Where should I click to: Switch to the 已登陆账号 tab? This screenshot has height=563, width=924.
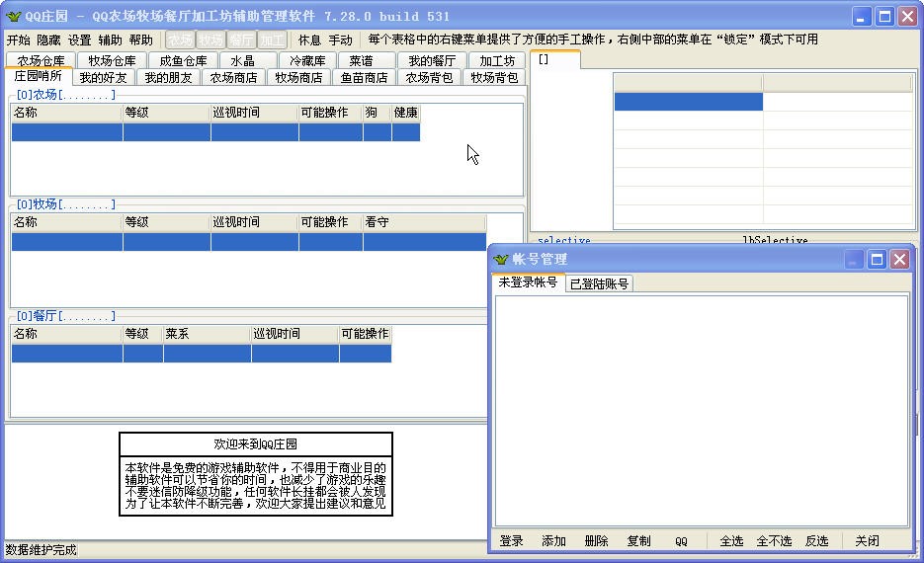(x=599, y=283)
